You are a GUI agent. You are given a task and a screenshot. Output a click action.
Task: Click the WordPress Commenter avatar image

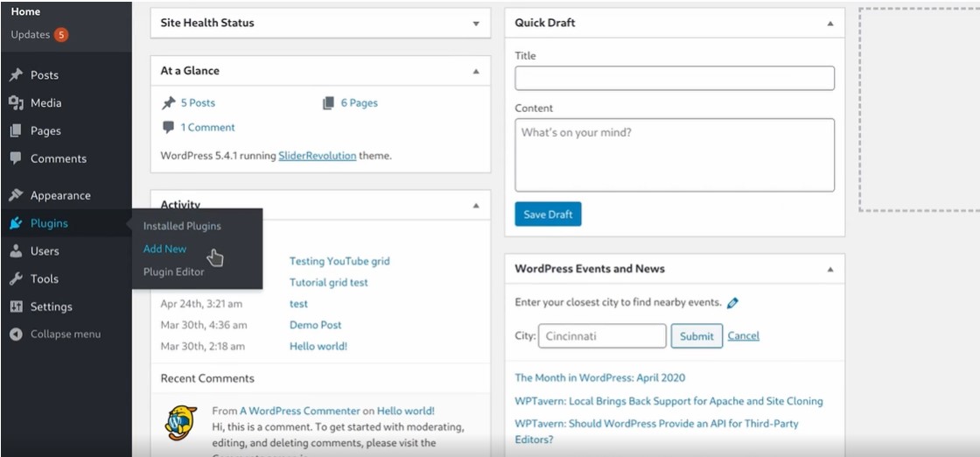pos(181,423)
